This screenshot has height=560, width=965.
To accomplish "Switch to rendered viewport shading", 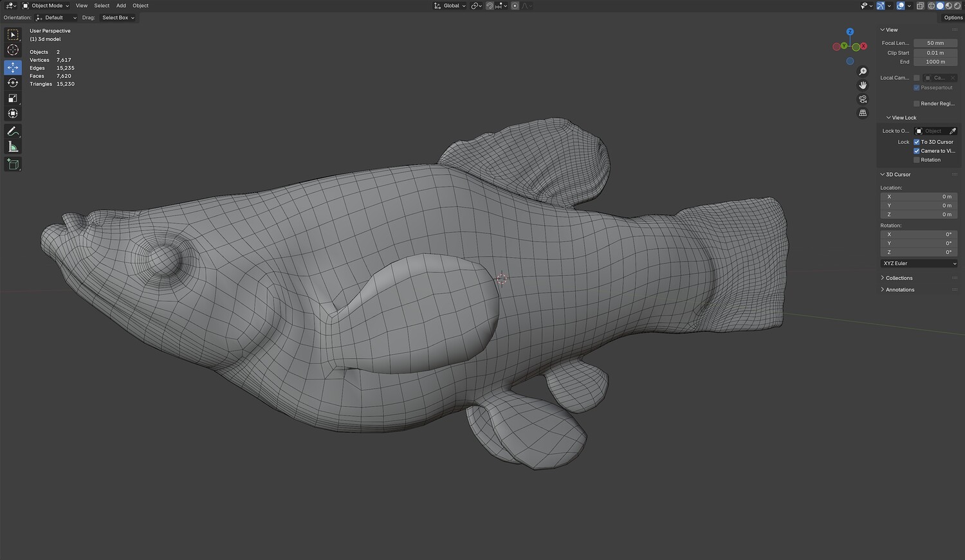I will 957,6.
